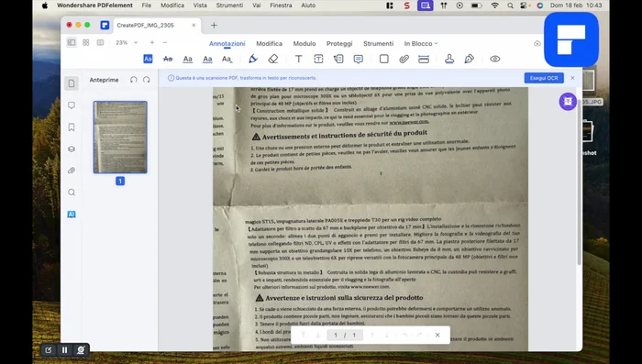Click the page number field 1 / 1
This screenshot has height=364, width=642.
(x=345, y=335)
